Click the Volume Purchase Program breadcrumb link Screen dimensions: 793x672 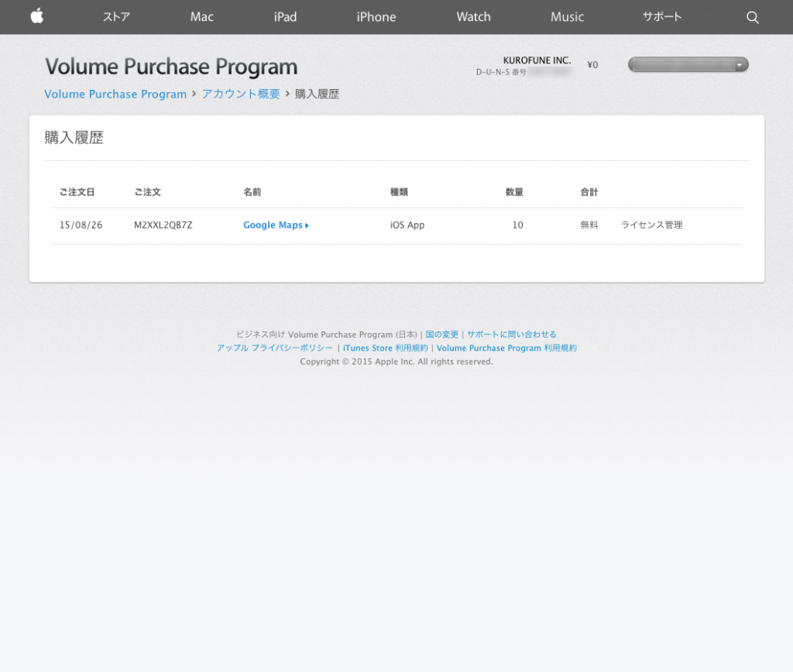tap(115, 94)
